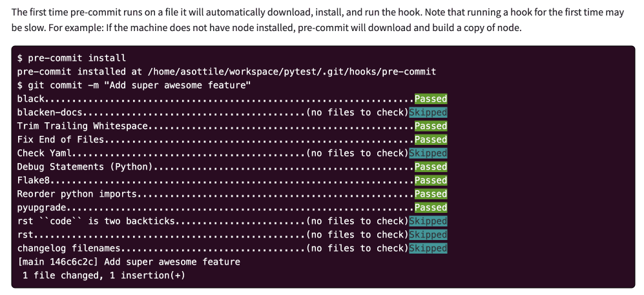Click the 'Debug Statements (Python)' hook name
The width and height of the screenshot is (644, 295).
click(88, 167)
